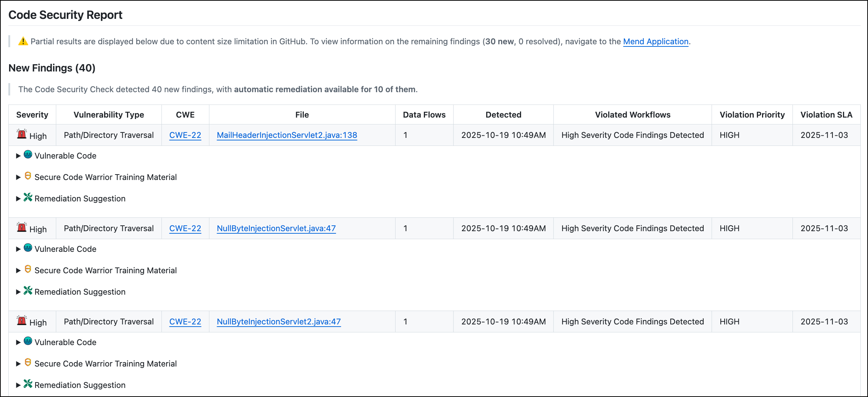Screen dimensions: 868x397
Task: Click the Violation SLA column header
Action: point(826,115)
